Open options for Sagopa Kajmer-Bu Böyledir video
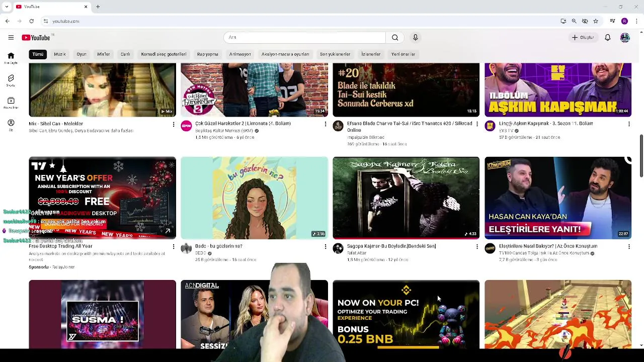 [477, 246]
